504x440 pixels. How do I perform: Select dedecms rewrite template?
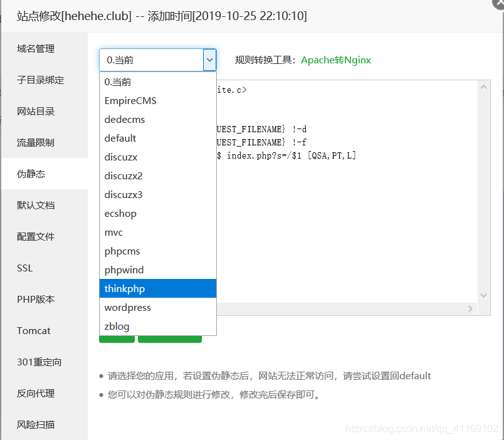(158, 120)
